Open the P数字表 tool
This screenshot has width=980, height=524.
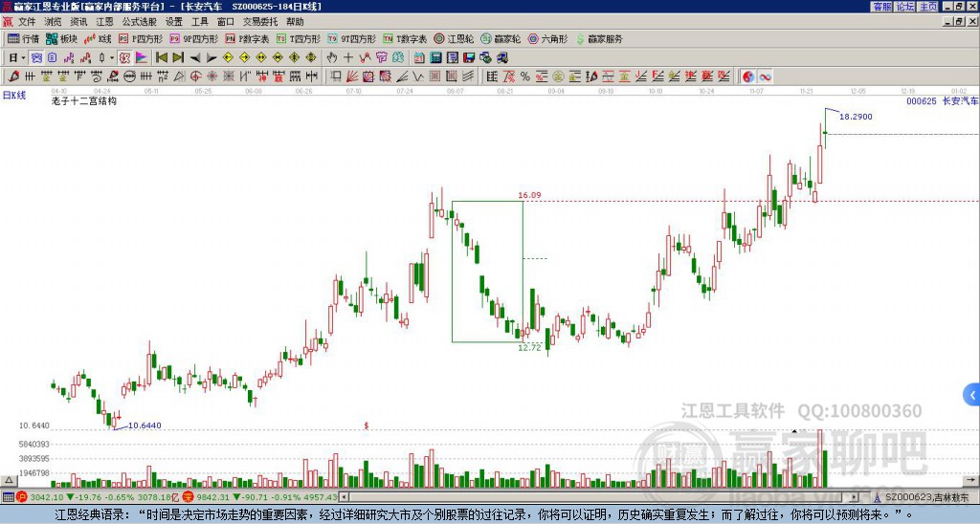[x=247, y=38]
